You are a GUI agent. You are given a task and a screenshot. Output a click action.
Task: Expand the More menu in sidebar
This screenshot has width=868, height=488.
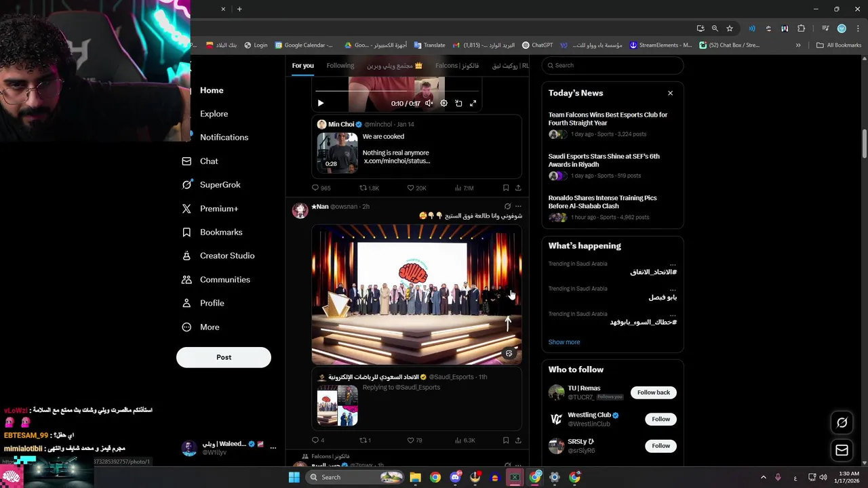[210, 327]
